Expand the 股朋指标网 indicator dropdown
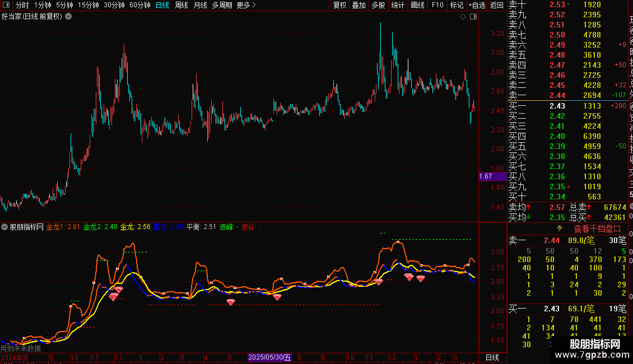The image size is (633, 364). (4, 227)
